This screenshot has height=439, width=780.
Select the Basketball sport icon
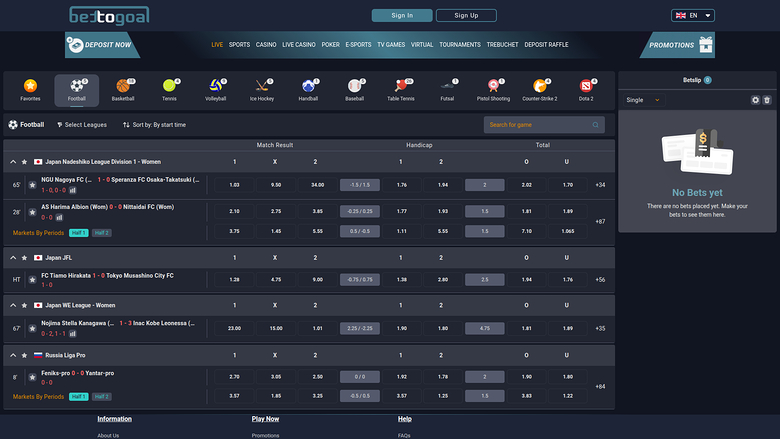123,90
